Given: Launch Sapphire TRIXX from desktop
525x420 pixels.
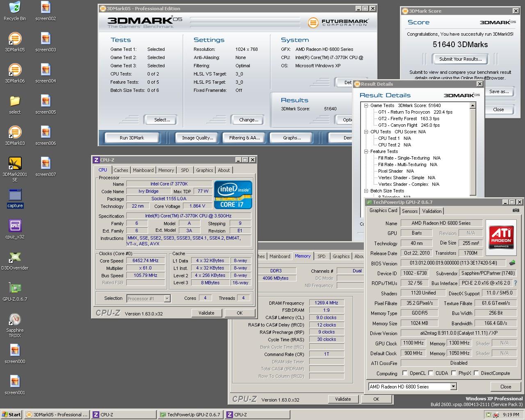Looking at the screenshot, I should [15, 325].
